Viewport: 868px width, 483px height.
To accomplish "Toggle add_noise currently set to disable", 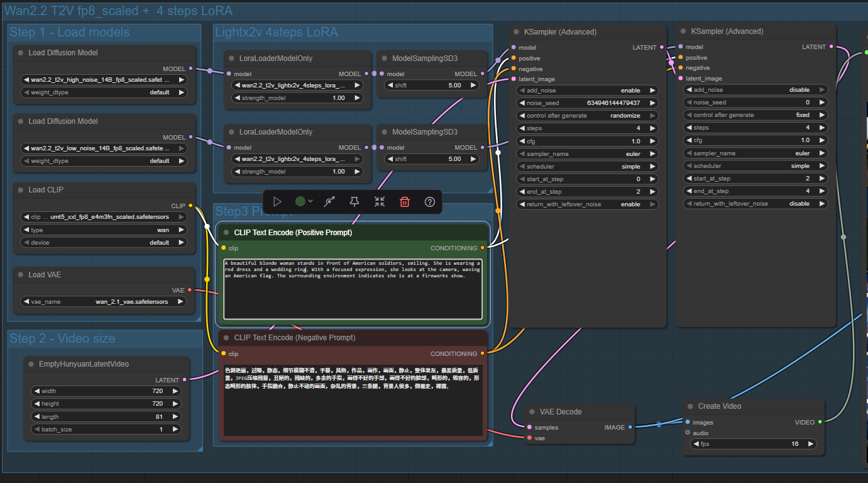I will coord(755,90).
